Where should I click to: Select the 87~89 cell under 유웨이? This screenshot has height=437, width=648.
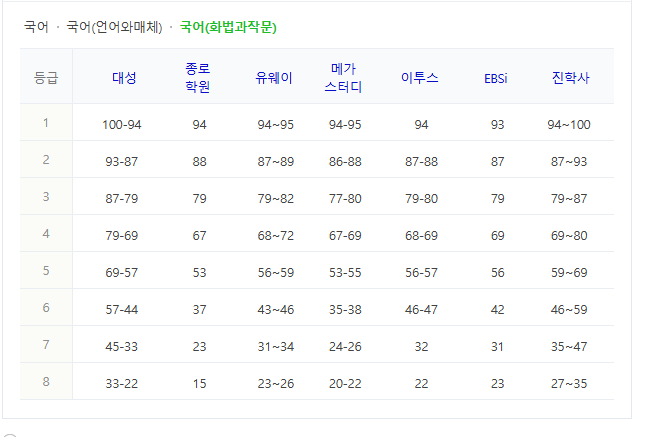275,162
